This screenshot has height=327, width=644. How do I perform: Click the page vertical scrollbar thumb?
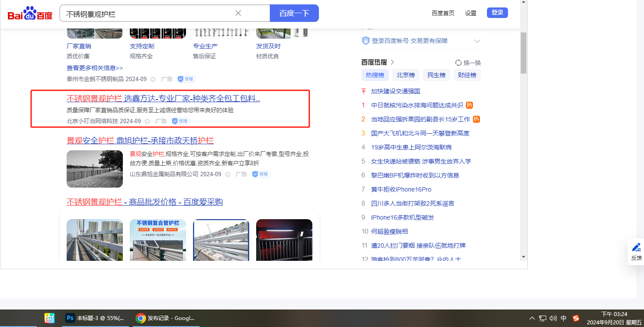pos(523,53)
